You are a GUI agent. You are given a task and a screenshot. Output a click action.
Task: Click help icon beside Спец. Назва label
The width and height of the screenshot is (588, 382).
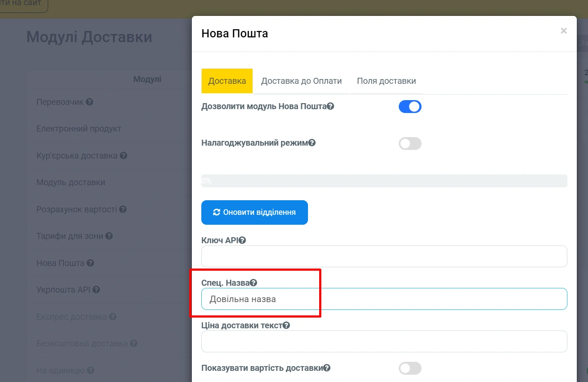[253, 282]
